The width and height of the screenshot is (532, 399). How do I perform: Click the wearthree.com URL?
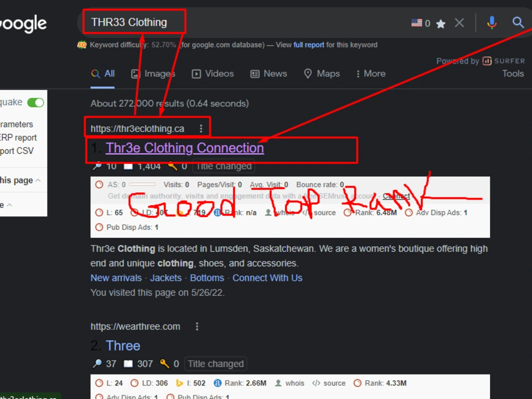[x=135, y=327]
